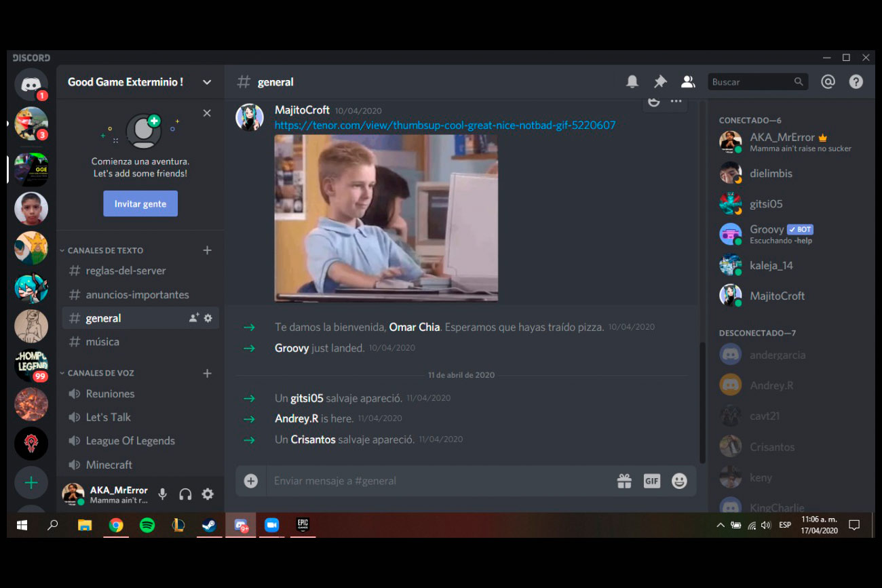The width and height of the screenshot is (882, 588).
Task: Open Windows notification center
Action: pos(854,525)
